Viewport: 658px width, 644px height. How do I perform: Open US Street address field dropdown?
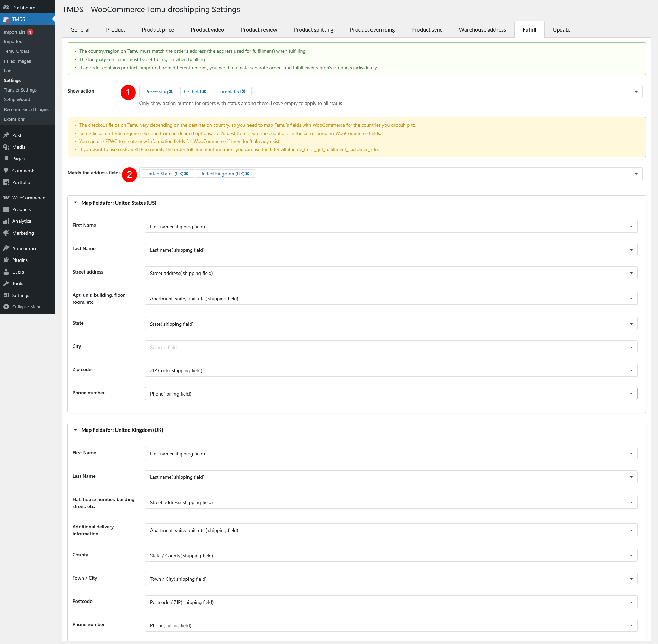coord(391,273)
